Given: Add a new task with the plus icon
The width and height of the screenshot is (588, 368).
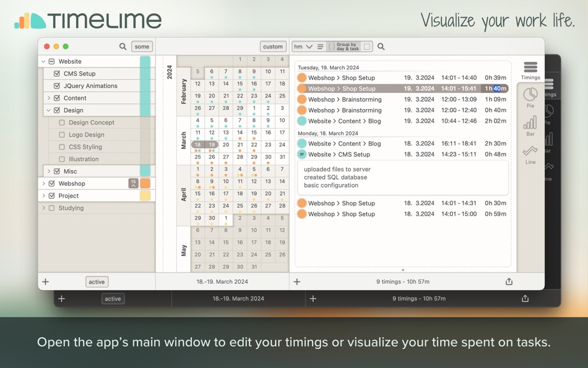Looking at the screenshot, I should [x=45, y=282].
